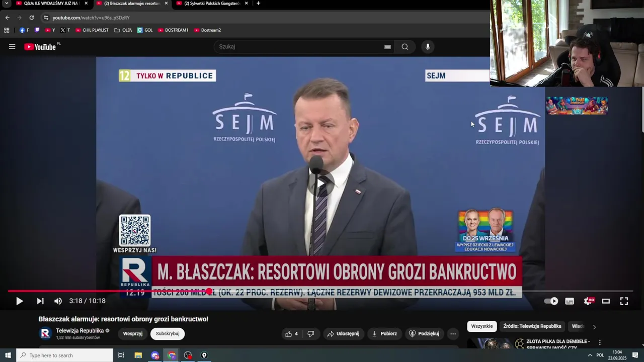The image size is (644, 362).
Task: Expand the OLD\ bookmarks folder
Action: [x=123, y=30]
